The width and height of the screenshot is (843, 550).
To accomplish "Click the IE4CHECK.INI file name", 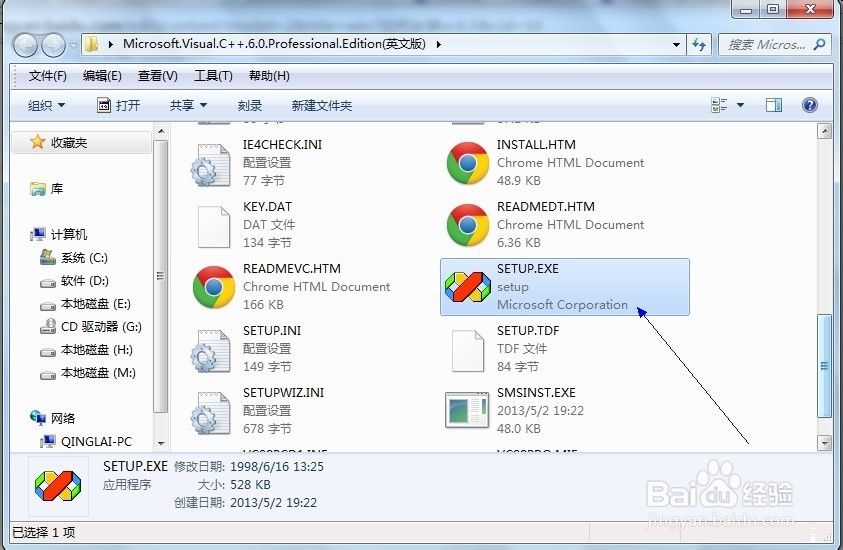I will click(282, 145).
